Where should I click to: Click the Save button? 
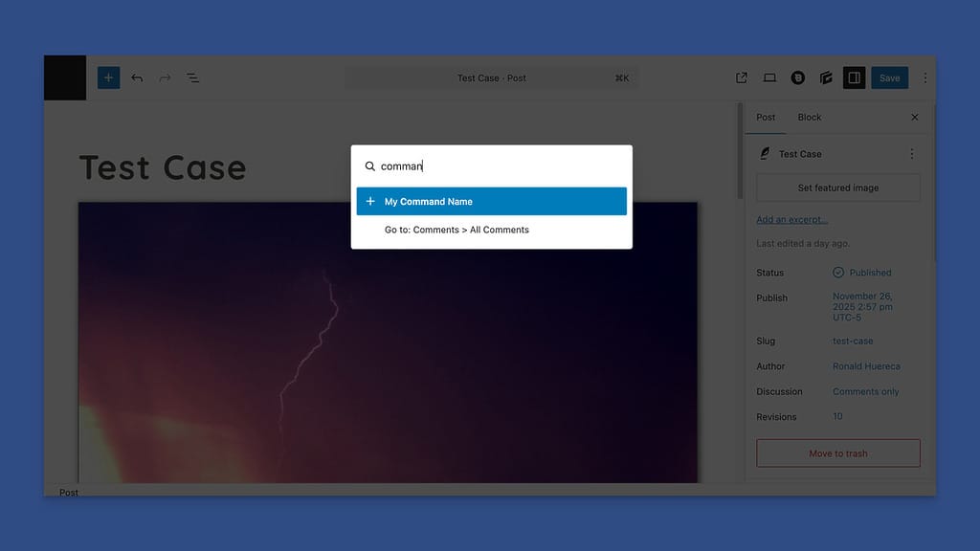[889, 78]
